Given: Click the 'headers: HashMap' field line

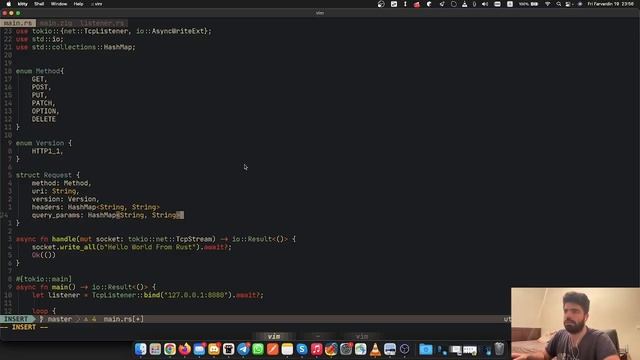Looking at the screenshot, I should pyautogui.click(x=96, y=207).
